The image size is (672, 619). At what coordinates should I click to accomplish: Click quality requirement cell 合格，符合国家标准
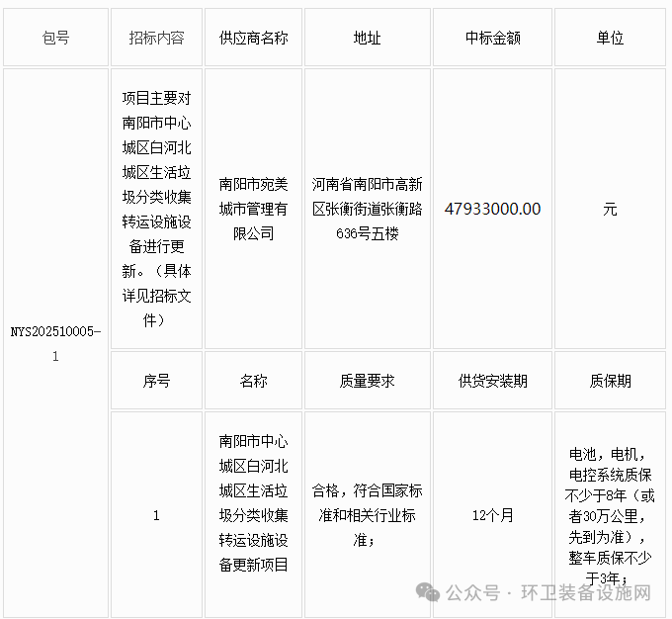tap(368, 515)
